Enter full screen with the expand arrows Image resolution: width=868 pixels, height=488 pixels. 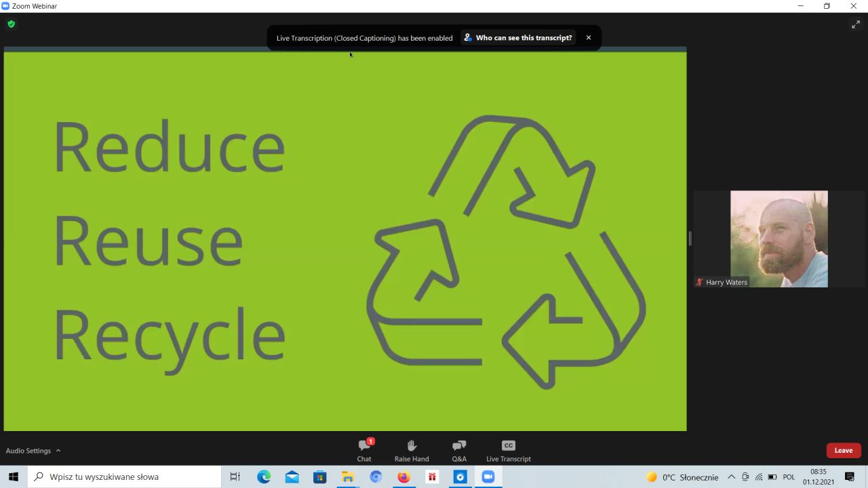tap(856, 24)
